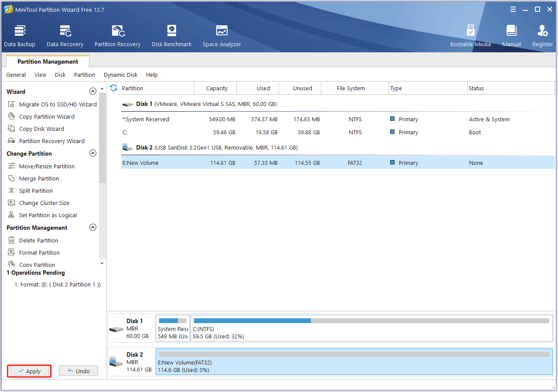Refresh the partition list
This screenshot has height=392, width=558.
pyautogui.click(x=114, y=88)
